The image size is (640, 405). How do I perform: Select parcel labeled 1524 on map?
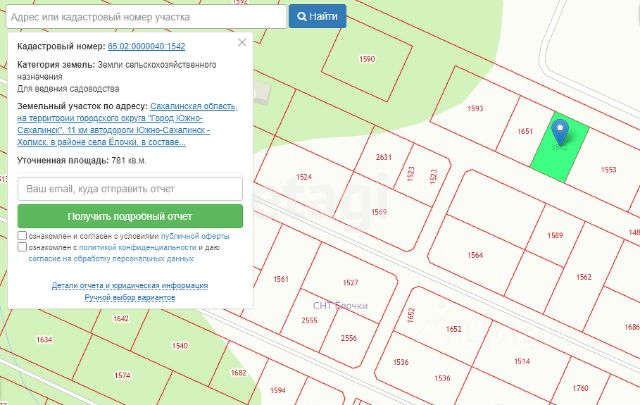coord(304,177)
